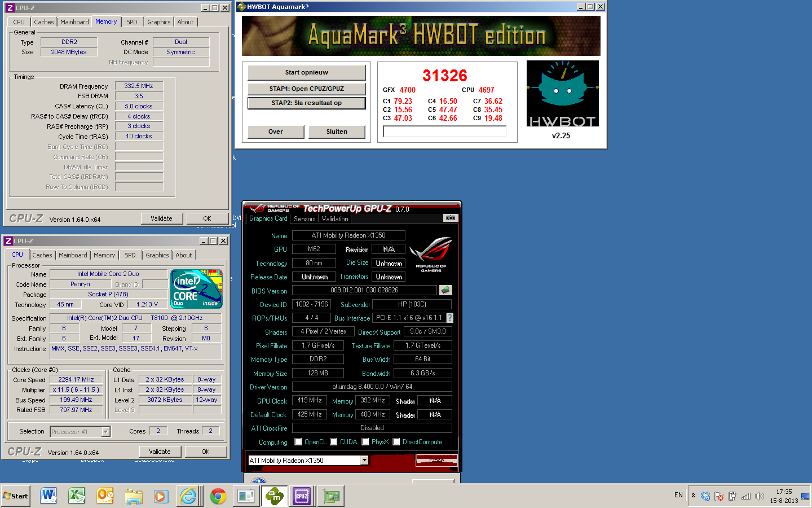This screenshot has width=812, height=508.
Task: Open Mainboard tab in CPU-Z CPU window
Action: click(x=73, y=255)
